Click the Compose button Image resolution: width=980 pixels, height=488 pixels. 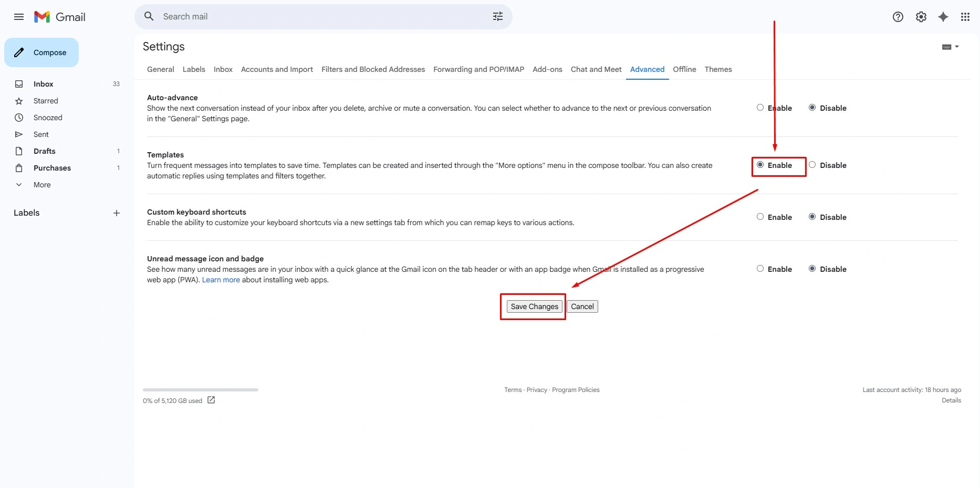(x=41, y=52)
